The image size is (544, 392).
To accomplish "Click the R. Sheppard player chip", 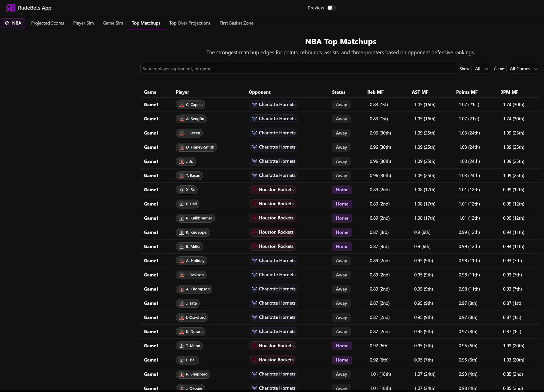I will [193, 374].
